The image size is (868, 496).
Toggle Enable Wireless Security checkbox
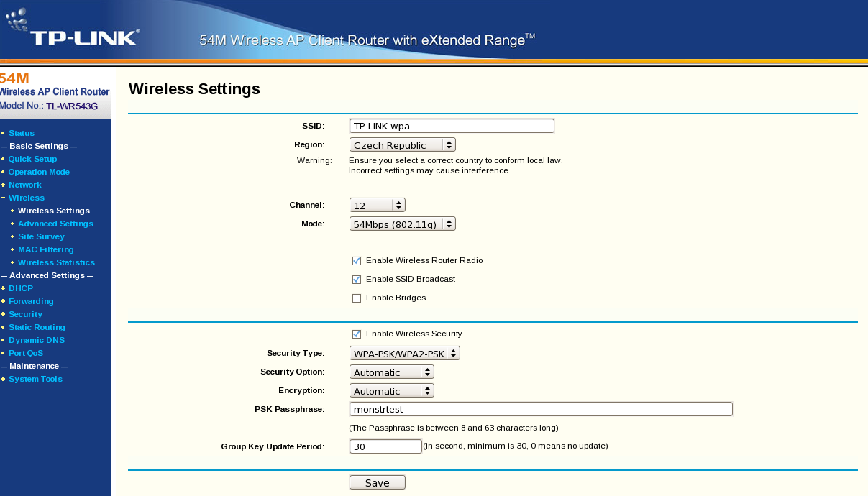pos(357,334)
